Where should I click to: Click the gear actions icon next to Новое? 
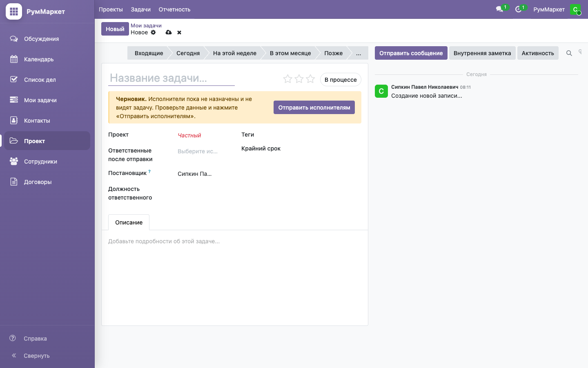pyautogui.click(x=154, y=32)
